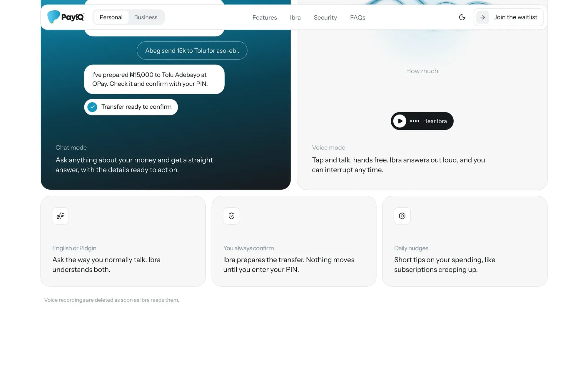Image resolution: width=588 pixels, height=368 pixels.
Task: Click the checkmark in Transfer ready pill
Action: tap(92, 107)
